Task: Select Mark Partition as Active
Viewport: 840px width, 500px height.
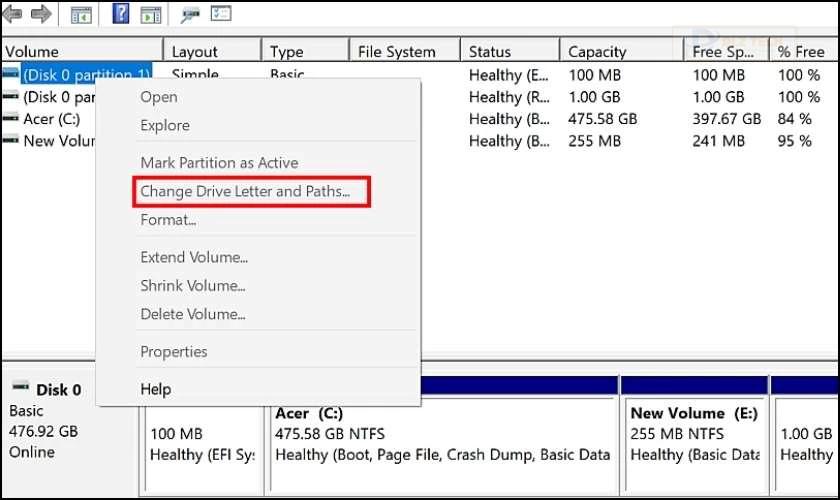Action: click(x=219, y=163)
